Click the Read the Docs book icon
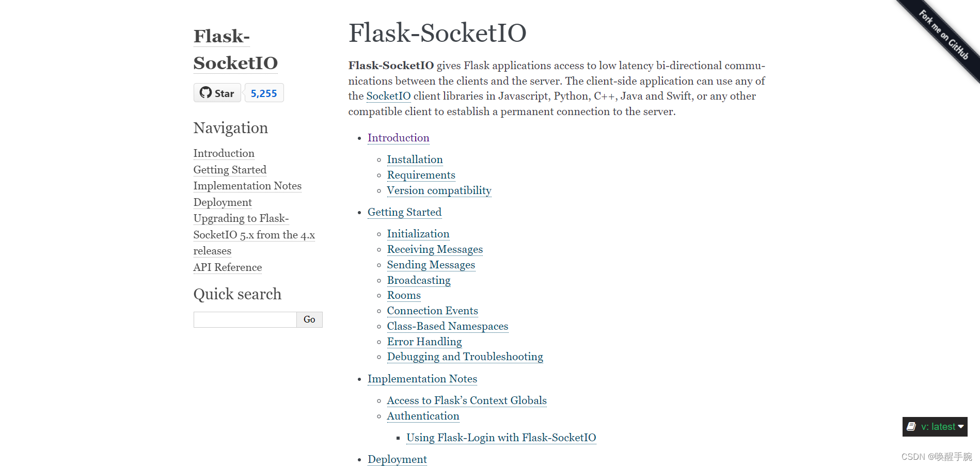The height and width of the screenshot is (466, 980). click(911, 427)
